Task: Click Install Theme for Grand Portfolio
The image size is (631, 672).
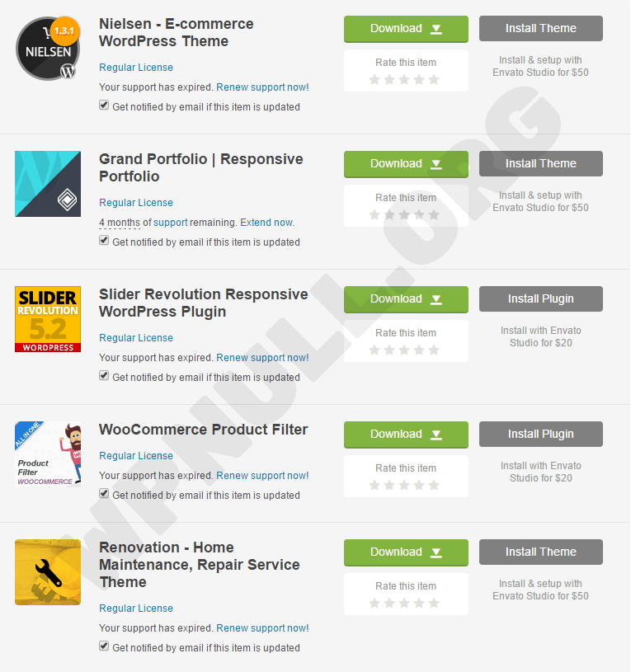Action: (x=541, y=164)
